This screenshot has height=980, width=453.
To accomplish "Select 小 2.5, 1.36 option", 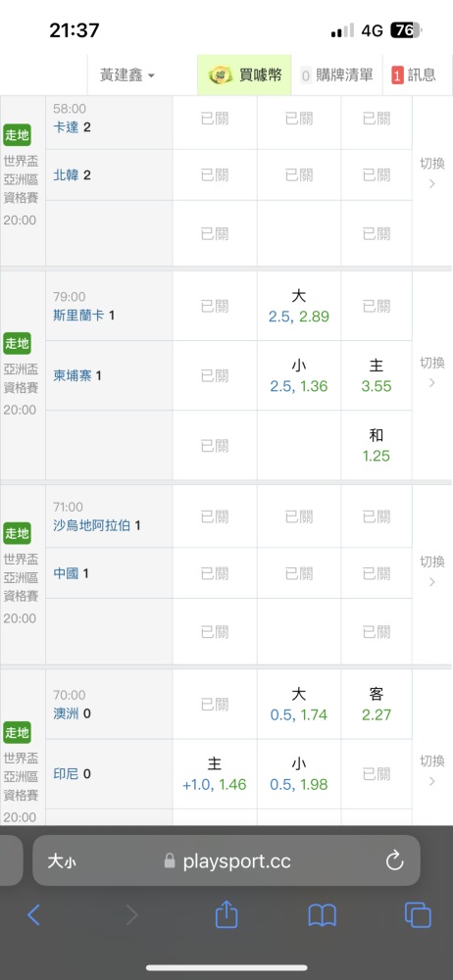I will (298, 375).
